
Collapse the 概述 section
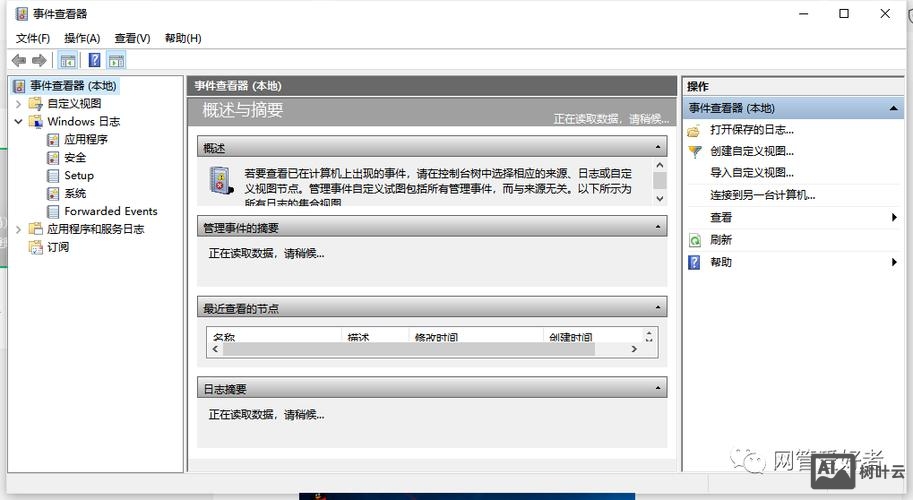[x=658, y=147]
